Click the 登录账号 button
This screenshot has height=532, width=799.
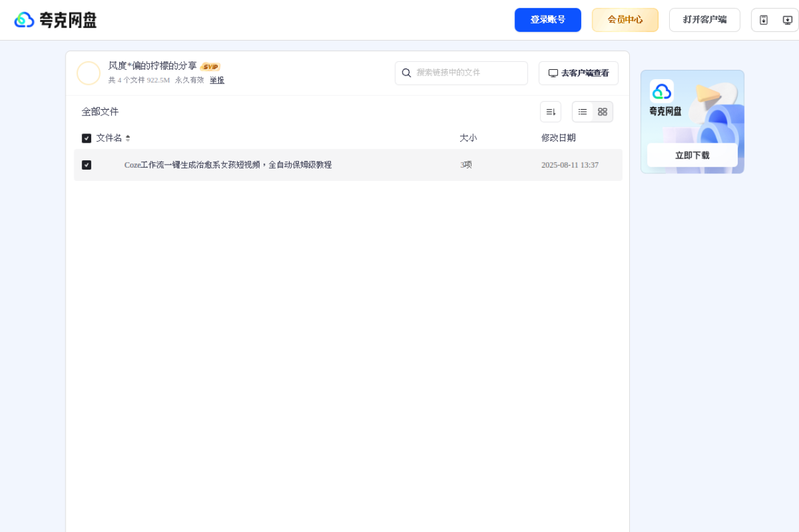click(547, 19)
